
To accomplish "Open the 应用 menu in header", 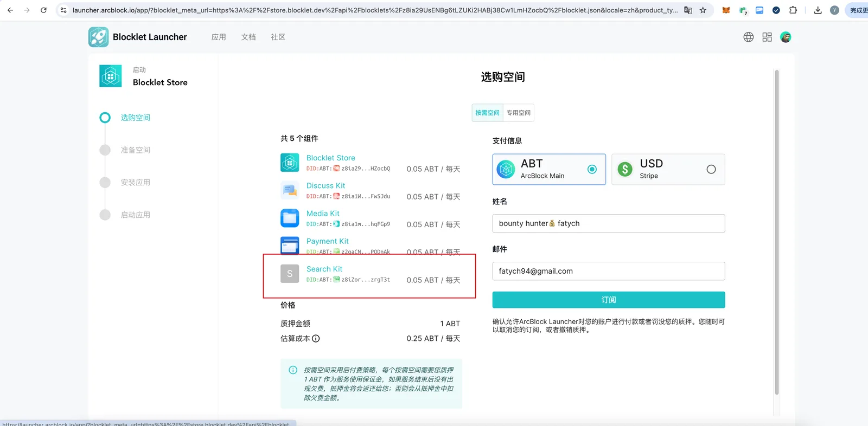I will point(219,37).
